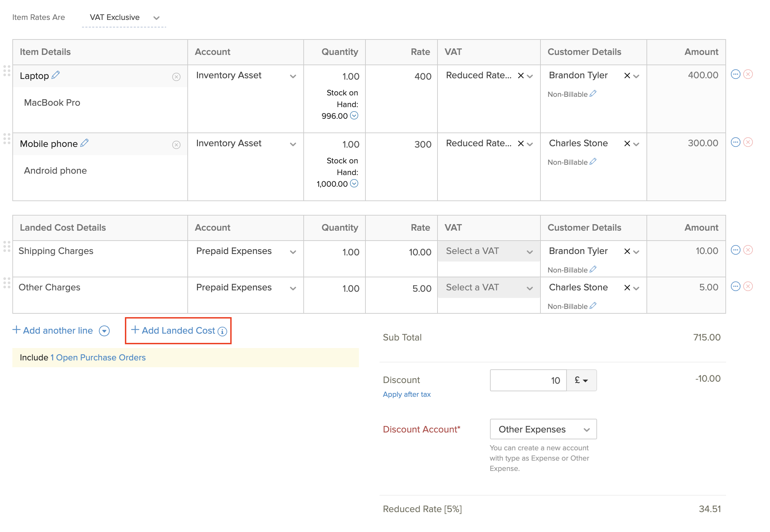The width and height of the screenshot is (770, 532).
Task: Clear the Laptop item selection
Action: (x=176, y=77)
